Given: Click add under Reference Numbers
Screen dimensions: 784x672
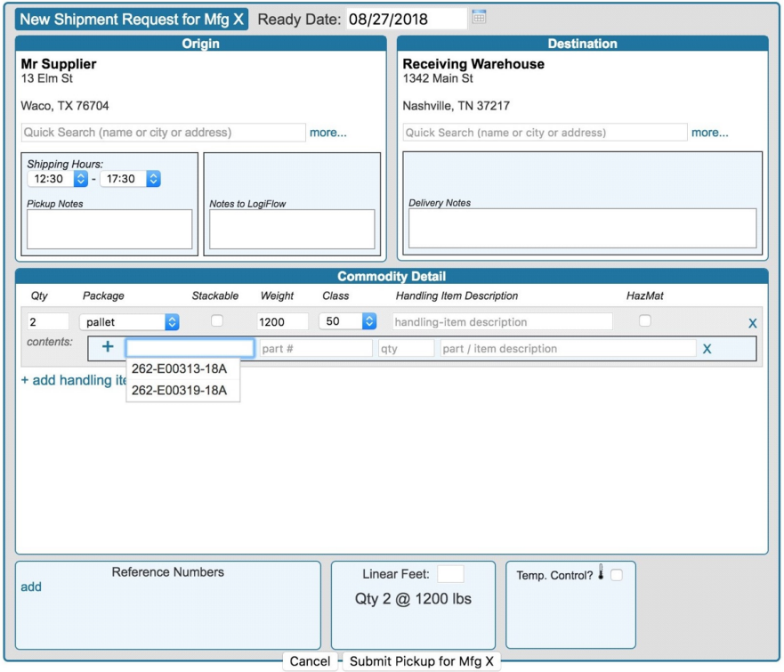Looking at the screenshot, I should [x=31, y=587].
